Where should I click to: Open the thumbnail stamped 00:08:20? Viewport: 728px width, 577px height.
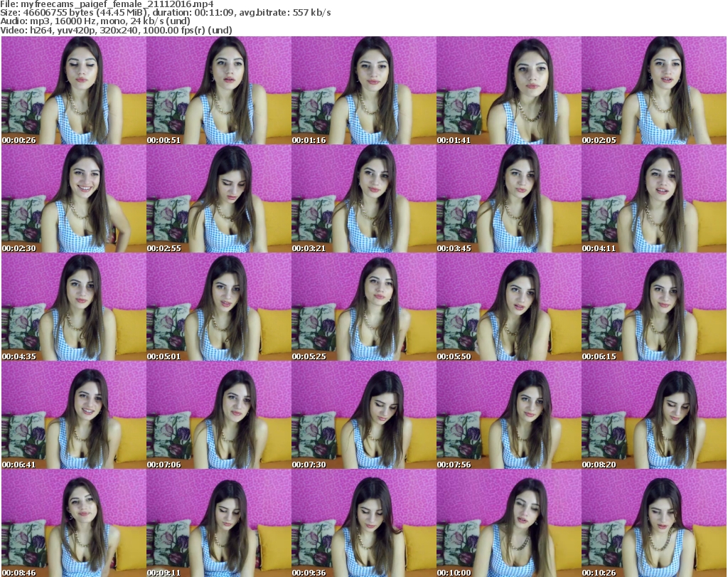(x=654, y=415)
